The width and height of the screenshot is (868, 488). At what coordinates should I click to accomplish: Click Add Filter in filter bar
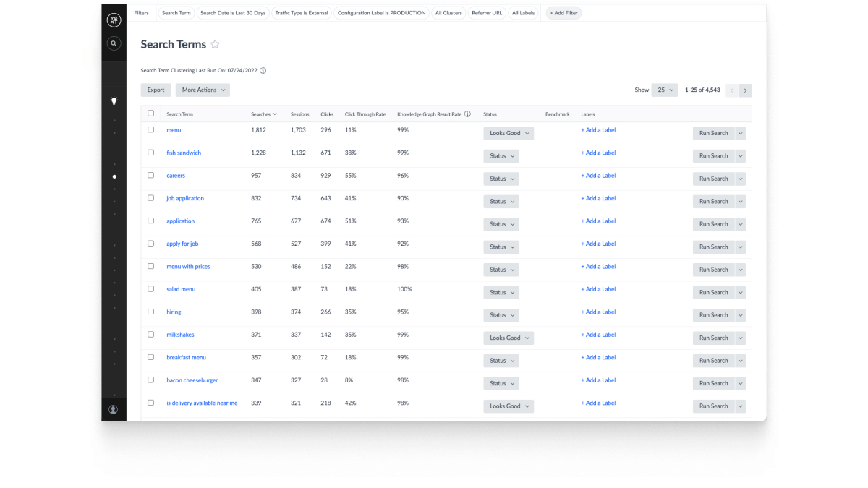[563, 13]
